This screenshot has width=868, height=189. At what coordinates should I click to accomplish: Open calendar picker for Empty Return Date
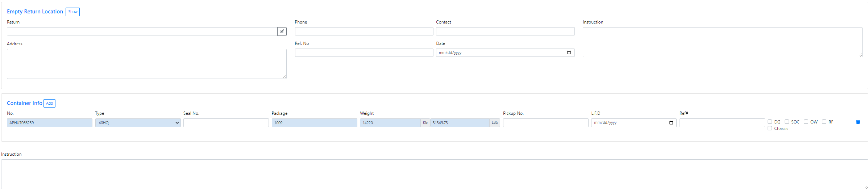tap(569, 52)
